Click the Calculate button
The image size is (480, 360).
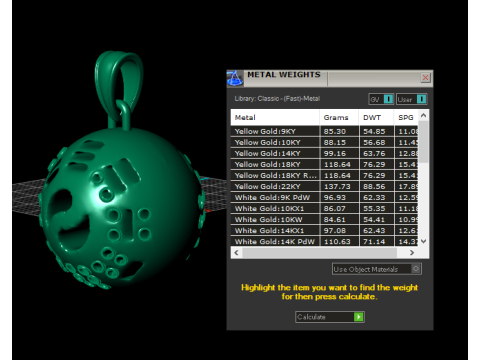coord(330,317)
